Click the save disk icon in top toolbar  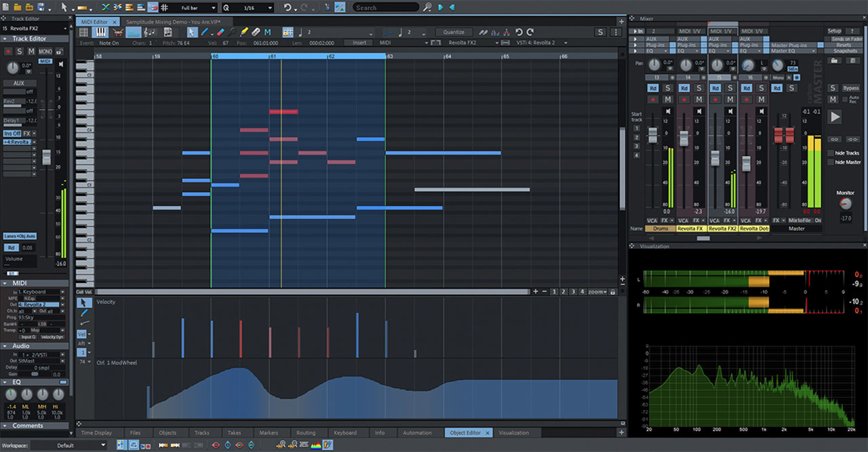point(41,7)
